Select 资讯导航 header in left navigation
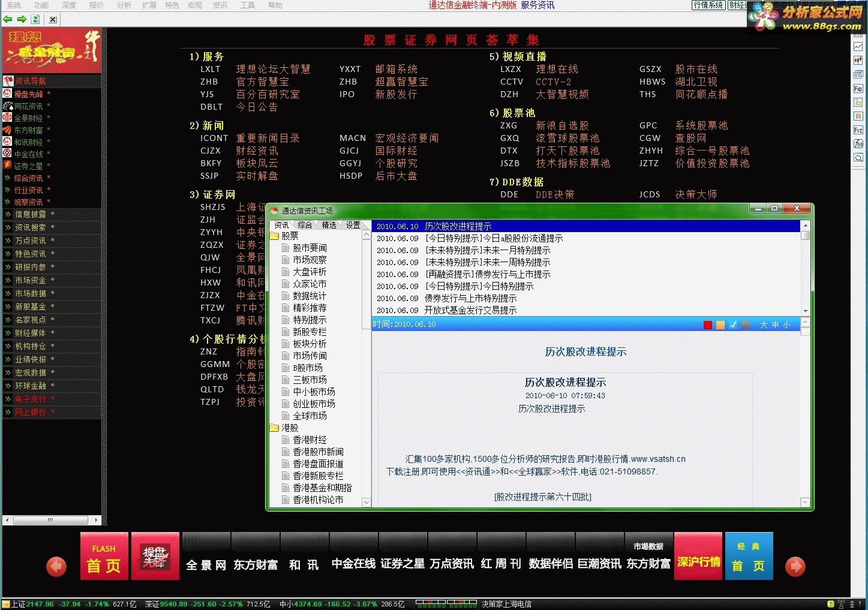This screenshot has height=610, width=868. 52,81
